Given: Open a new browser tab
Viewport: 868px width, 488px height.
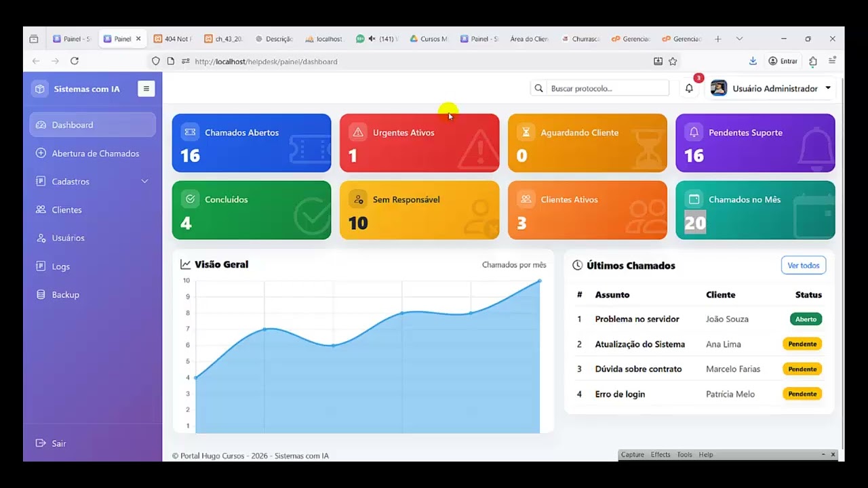Looking at the screenshot, I should pos(718,39).
